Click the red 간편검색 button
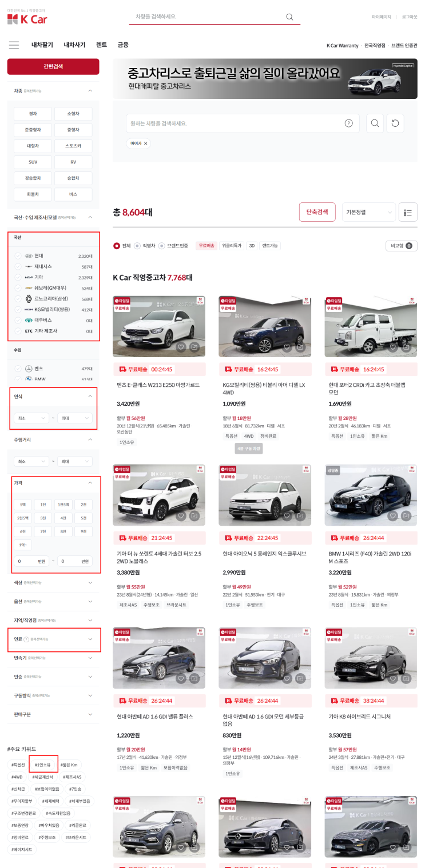 tap(53, 66)
